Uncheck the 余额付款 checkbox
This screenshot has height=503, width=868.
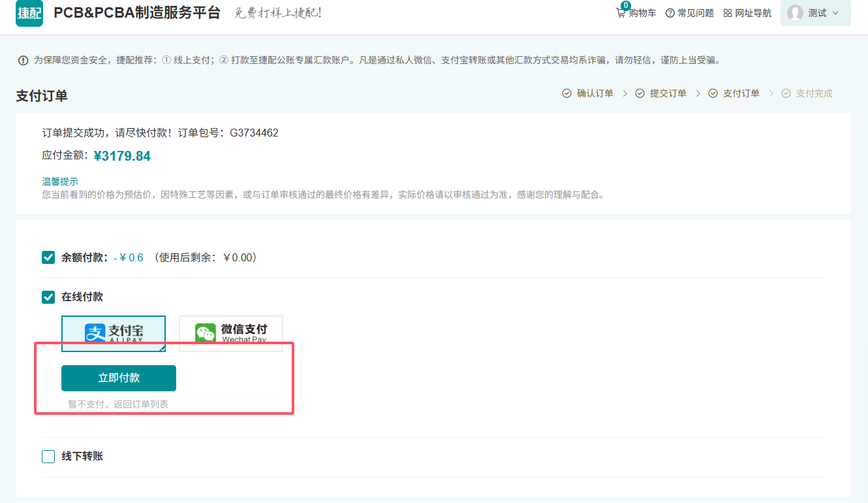pyautogui.click(x=48, y=257)
